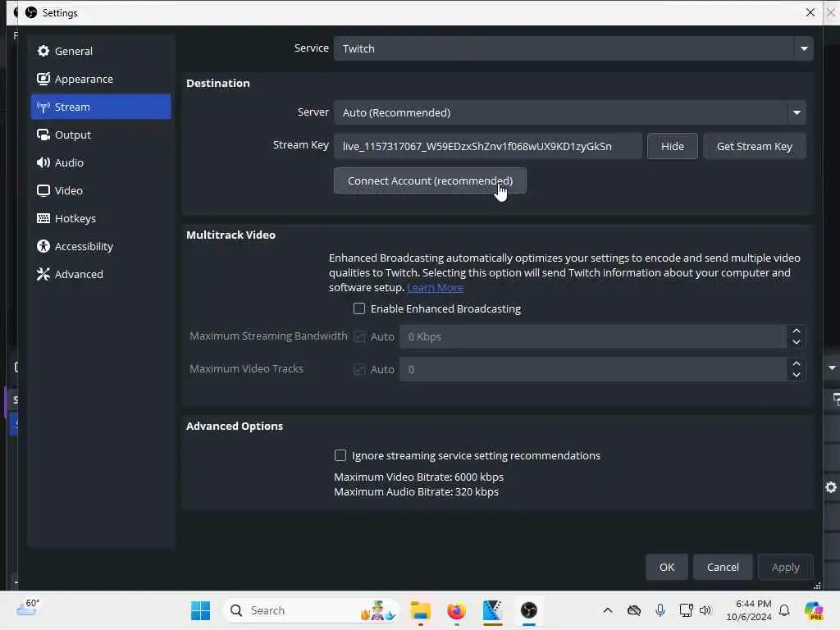Close the Settings dialog
Viewport: 840px width, 630px height.
(x=810, y=12)
